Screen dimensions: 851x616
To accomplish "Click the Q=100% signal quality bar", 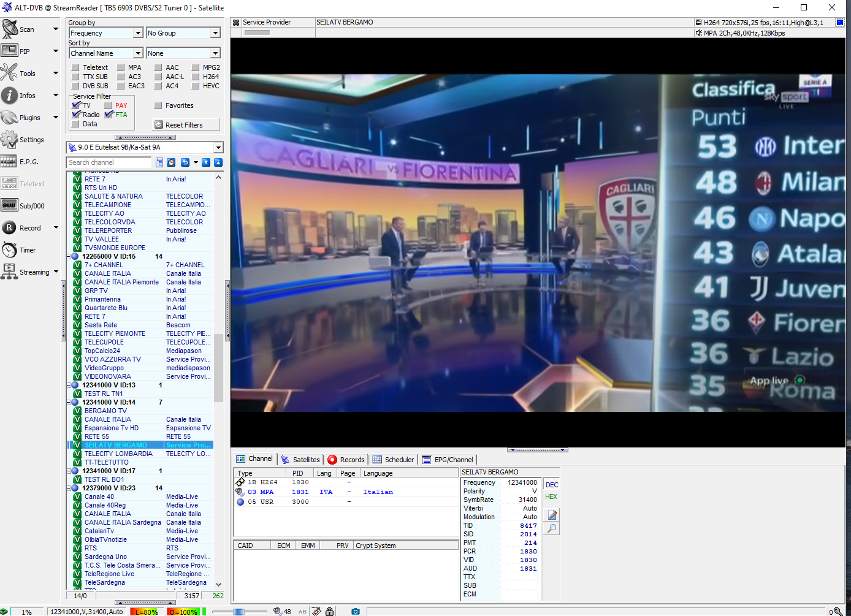I will pos(183,612).
